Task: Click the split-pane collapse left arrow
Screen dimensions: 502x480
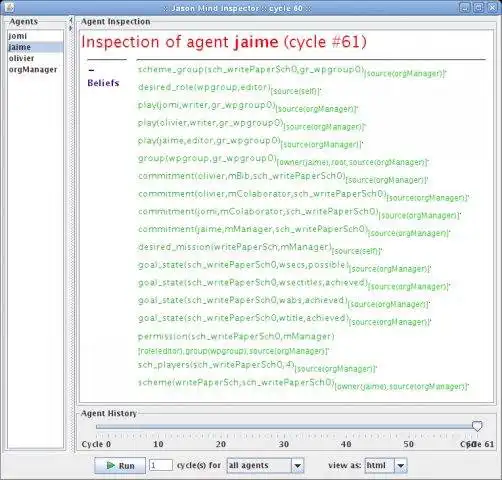Action: point(70,20)
